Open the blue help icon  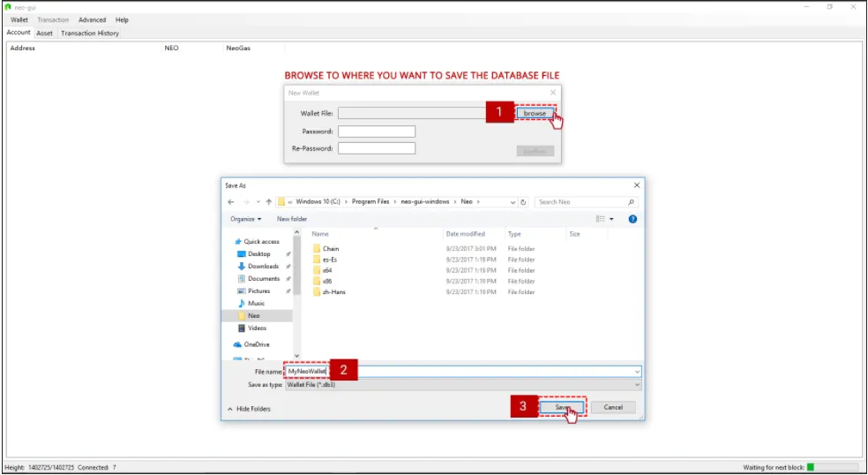pos(632,219)
